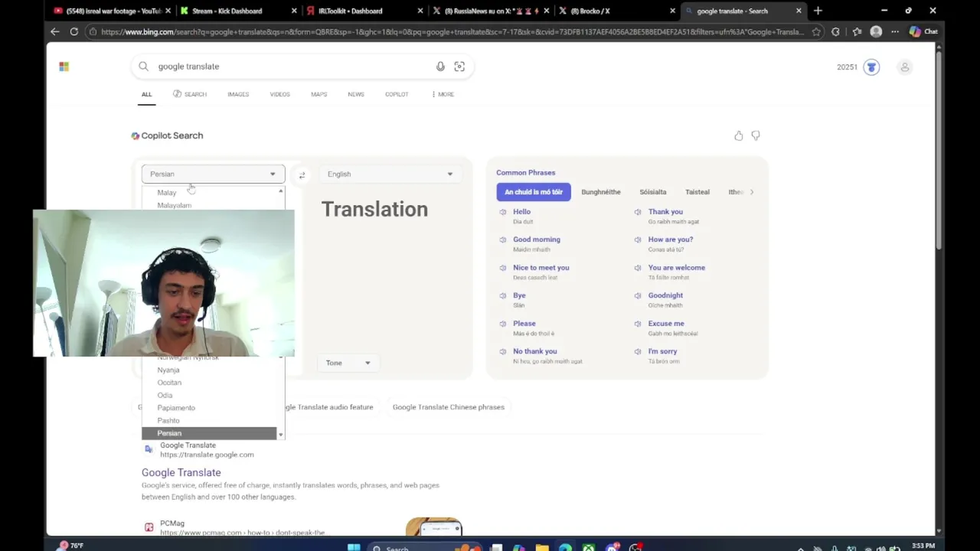Open a new browser tab
Image resolution: width=980 pixels, height=551 pixels.
tap(818, 11)
